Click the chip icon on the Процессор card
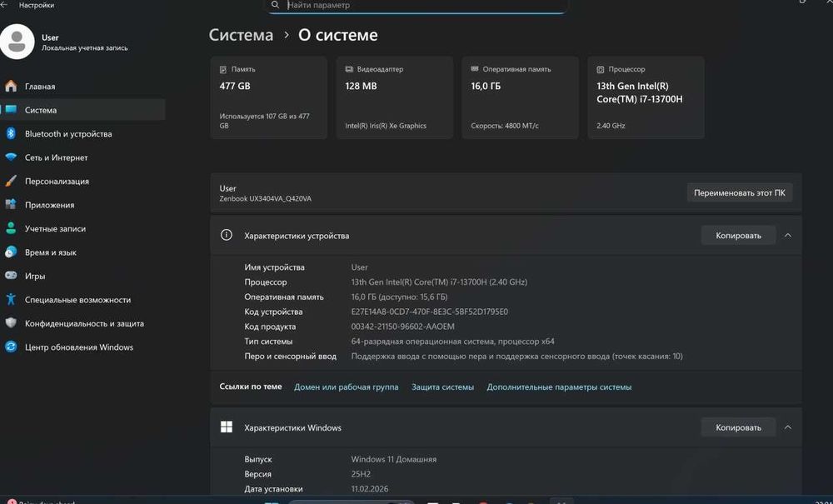The image size is (833, 504). [601, 70]
